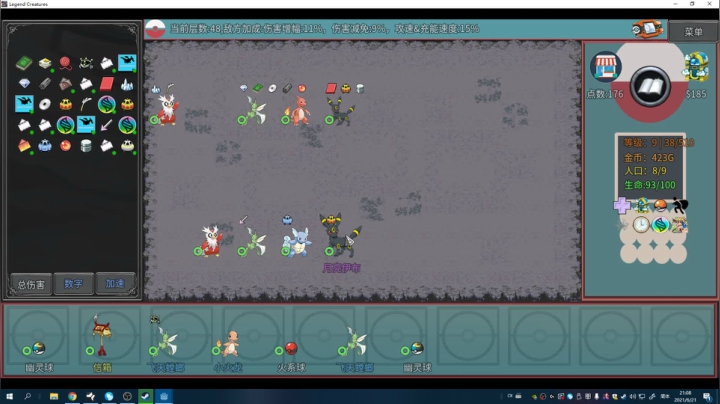
Task: Click the Pokeball icon below the stats box
Action: click(x=660, y=205)
